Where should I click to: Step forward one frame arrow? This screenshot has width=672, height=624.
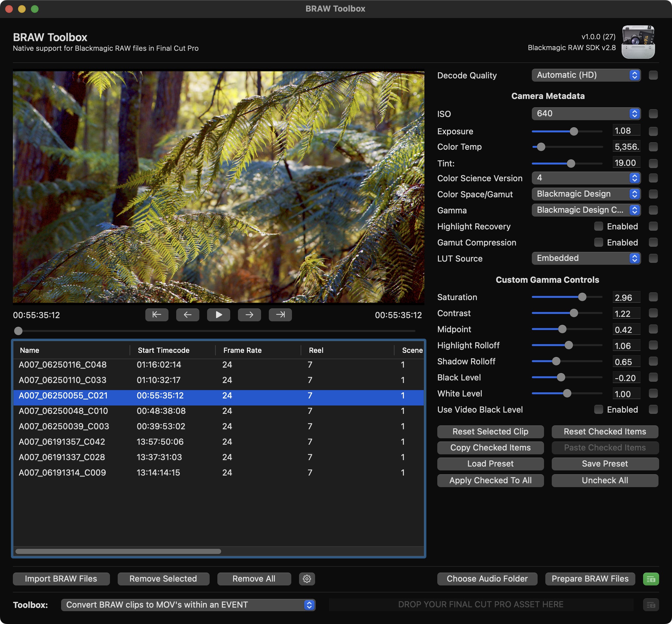click(249, 315)
